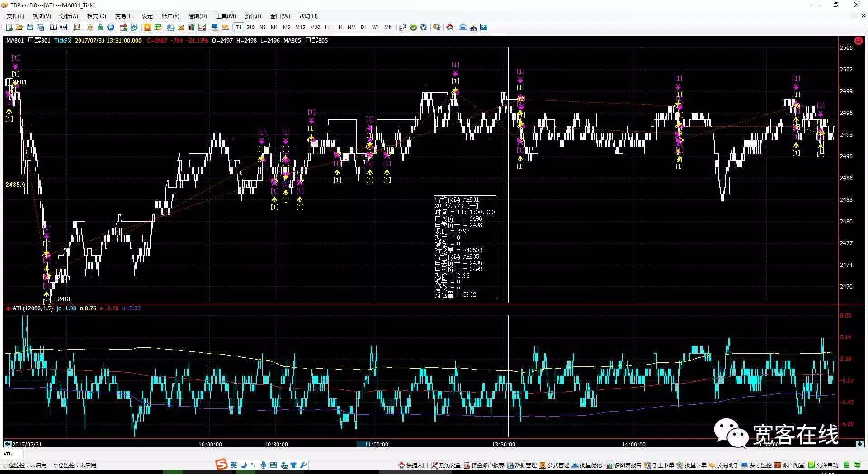Switch chart to M5 timeframe
This screenshot has height=474, width=868.
[286, 27]
